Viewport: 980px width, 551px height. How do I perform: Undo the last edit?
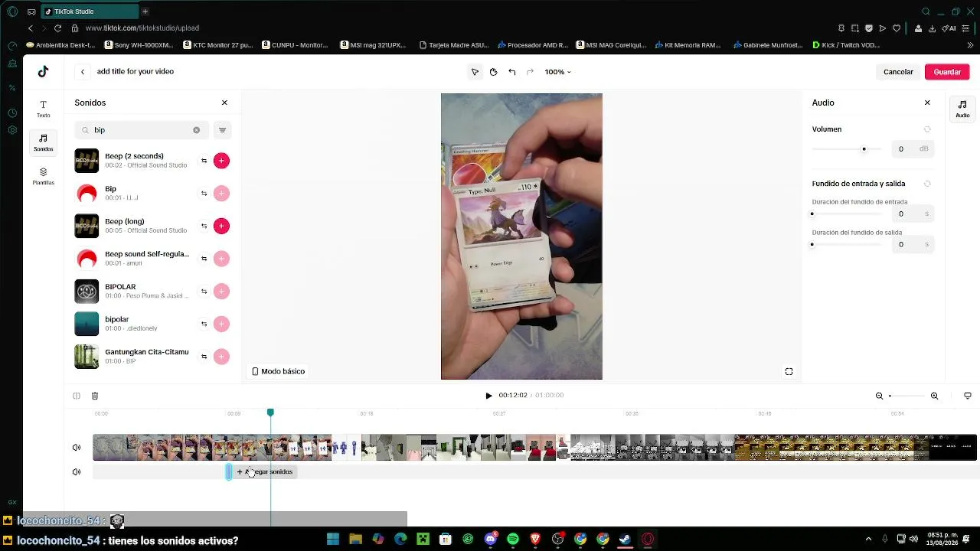tap(511, 72)
